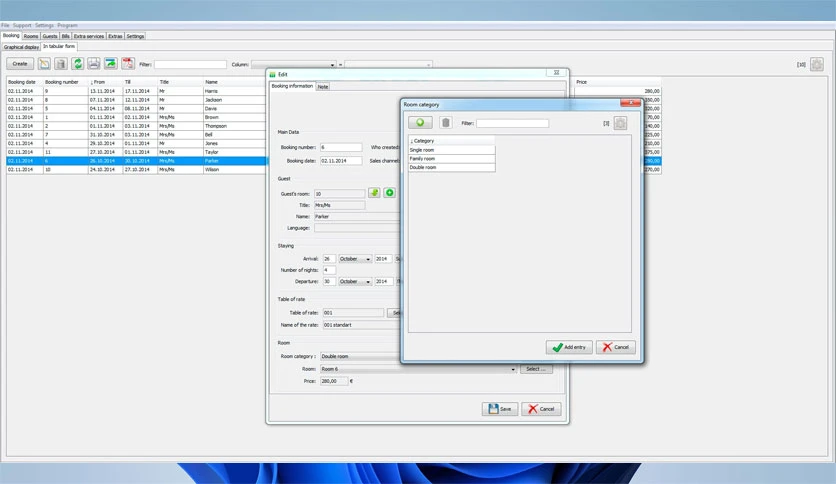Close the Room category dialog
836x484 pixels.
(x=630, y=102)
